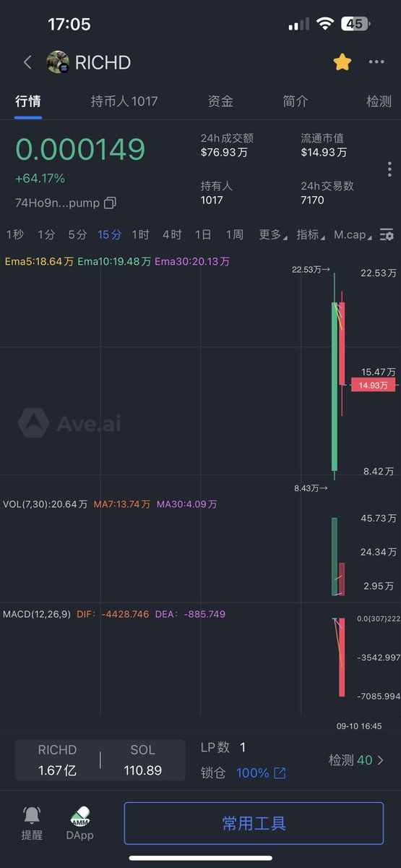
Task: Open the vertical dots beside market stats
Action: [x=389, y=169]
